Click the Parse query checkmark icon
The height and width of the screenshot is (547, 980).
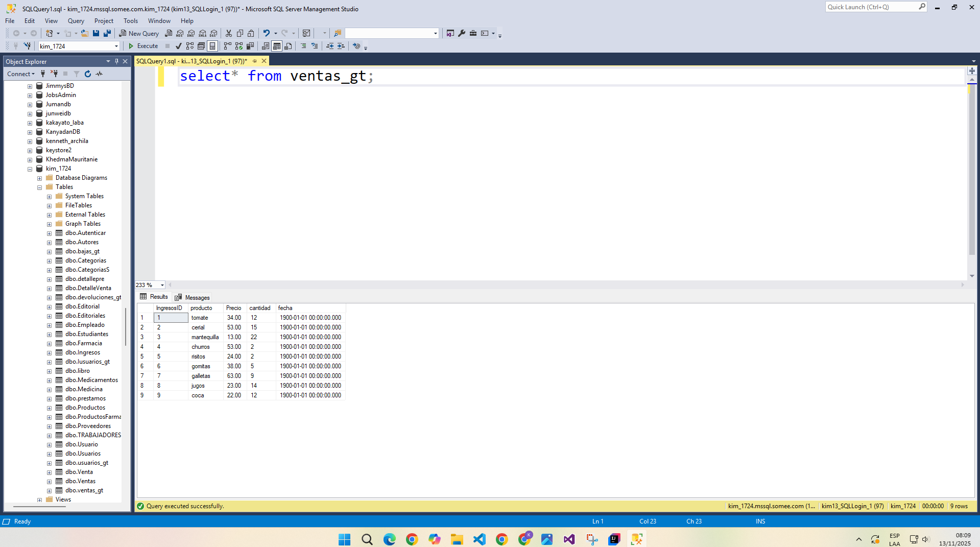coord(178,46)
